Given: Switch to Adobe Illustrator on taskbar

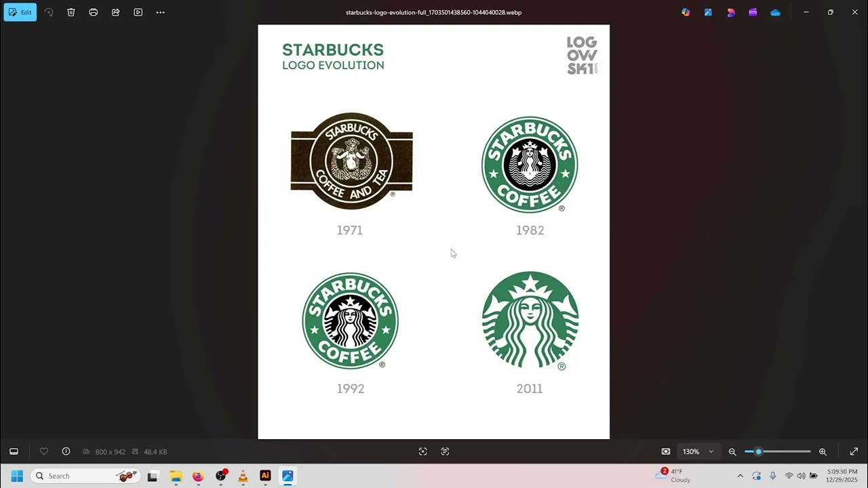Looking at the screenshot, I should click(x=265, y=476).
